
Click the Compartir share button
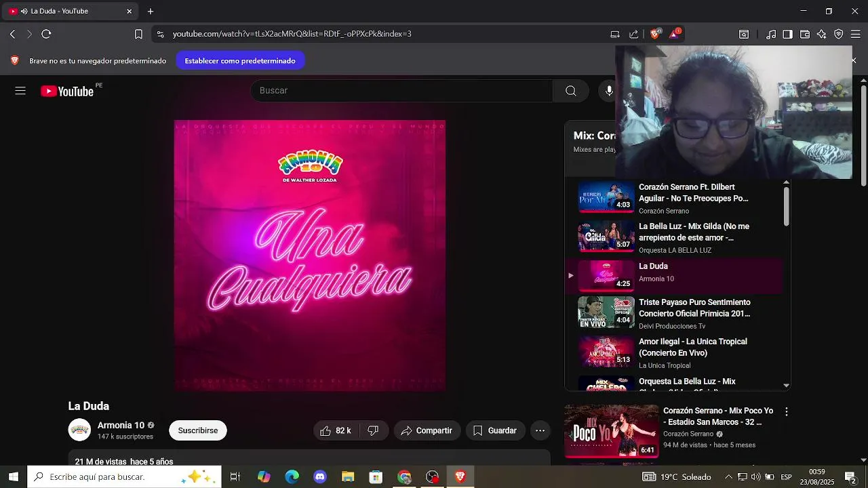tap(427, 430)
